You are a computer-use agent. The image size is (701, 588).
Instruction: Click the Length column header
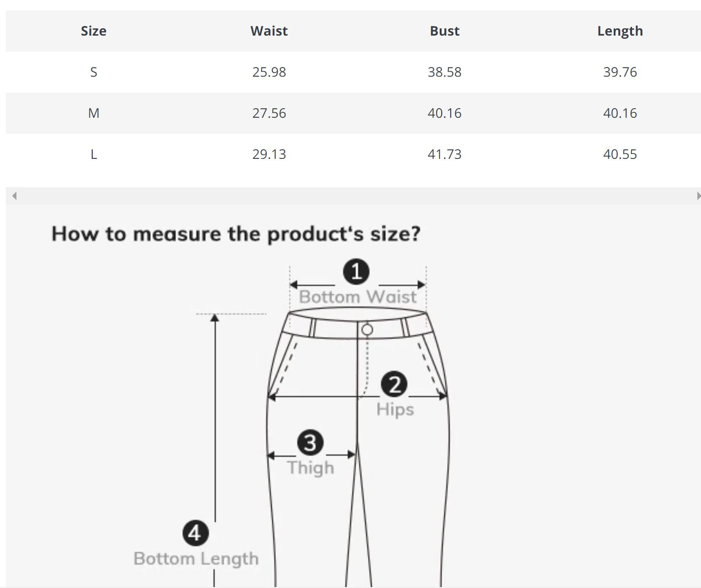(x=620, y=31)
